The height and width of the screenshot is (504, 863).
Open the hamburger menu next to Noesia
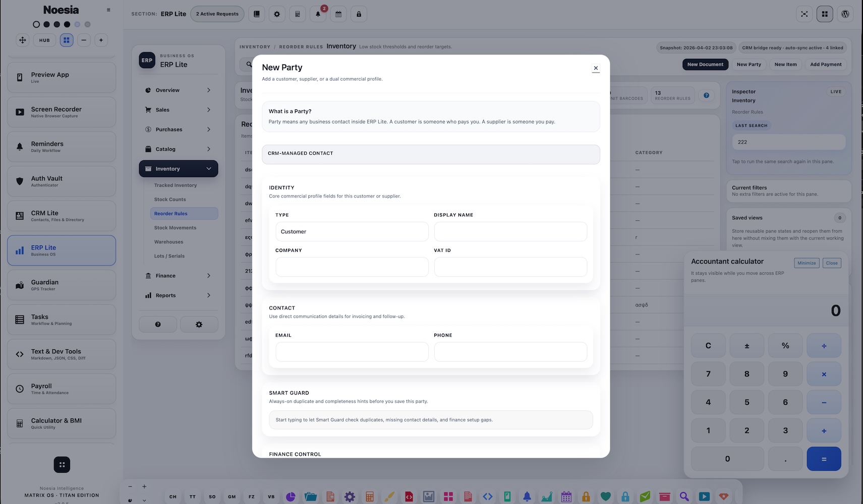point(108,10)
